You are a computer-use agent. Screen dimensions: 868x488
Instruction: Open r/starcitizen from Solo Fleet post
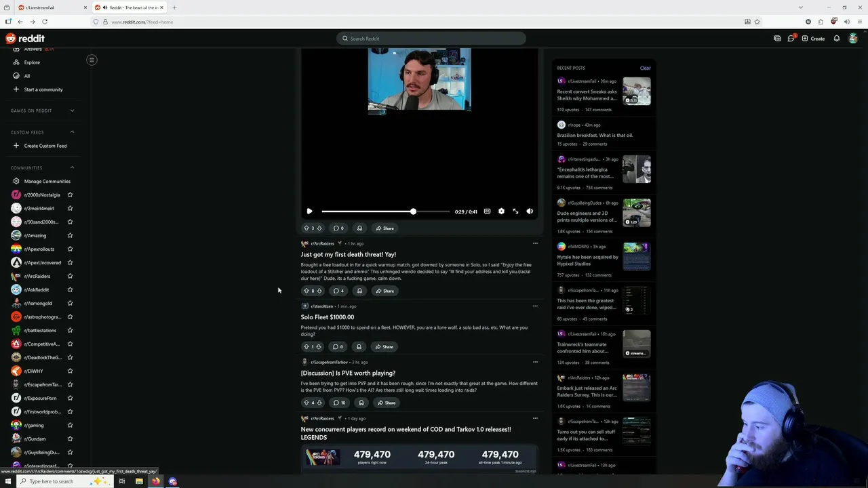point(321,306)
